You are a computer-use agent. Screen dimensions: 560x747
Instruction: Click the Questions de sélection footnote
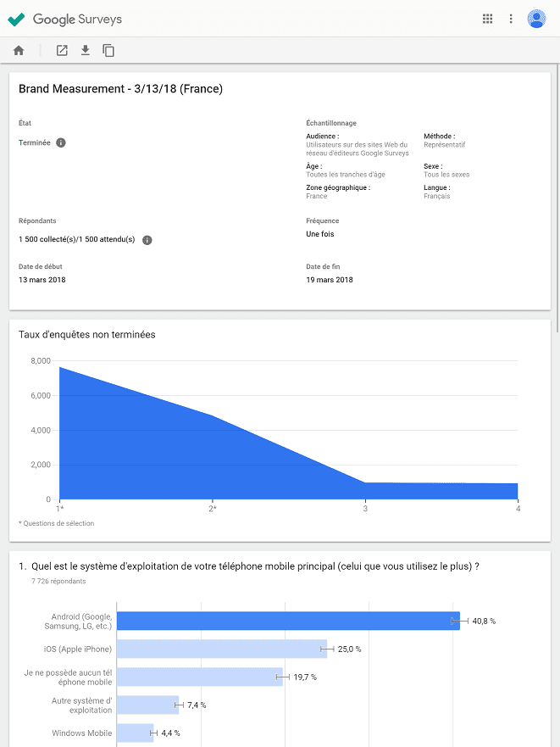click(x=56, y=523)
